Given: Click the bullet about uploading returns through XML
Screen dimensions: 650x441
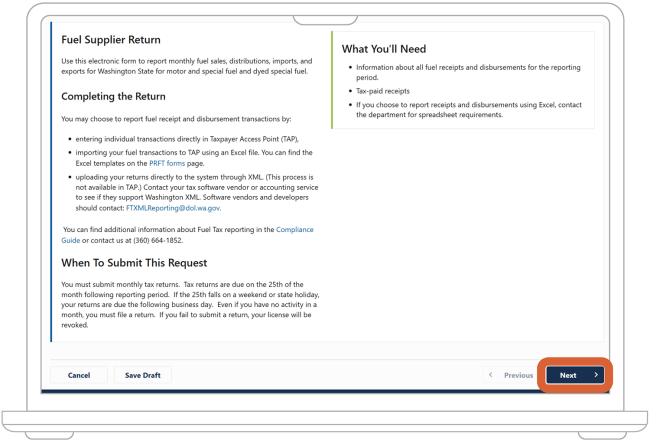Looking at the screenshot, I should point(196,192).
